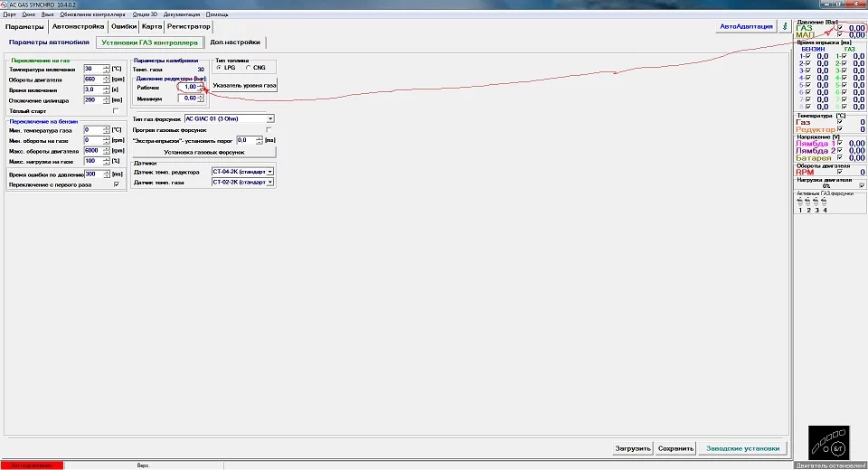
Task: Click the AC GAS SYNCHRO title bar icon
Action: [x=5, y=5]
